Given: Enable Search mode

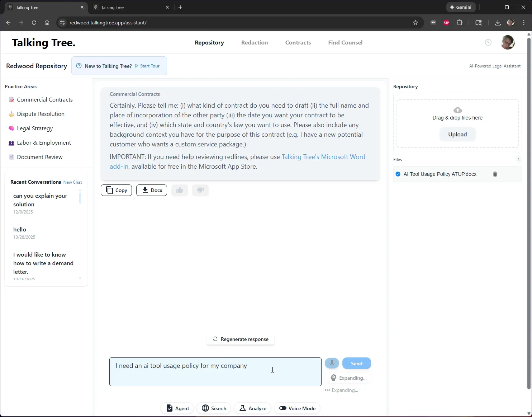Looking at the screenshot, I should (214, 408).
